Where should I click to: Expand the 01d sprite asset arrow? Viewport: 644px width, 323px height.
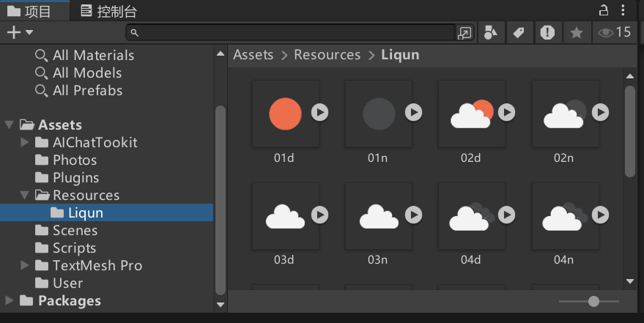click(x=319, y=112)
